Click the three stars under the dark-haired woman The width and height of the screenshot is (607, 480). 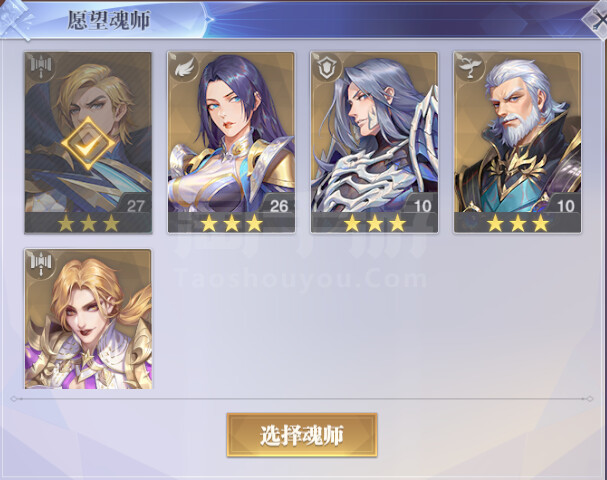tap(231, 223)
